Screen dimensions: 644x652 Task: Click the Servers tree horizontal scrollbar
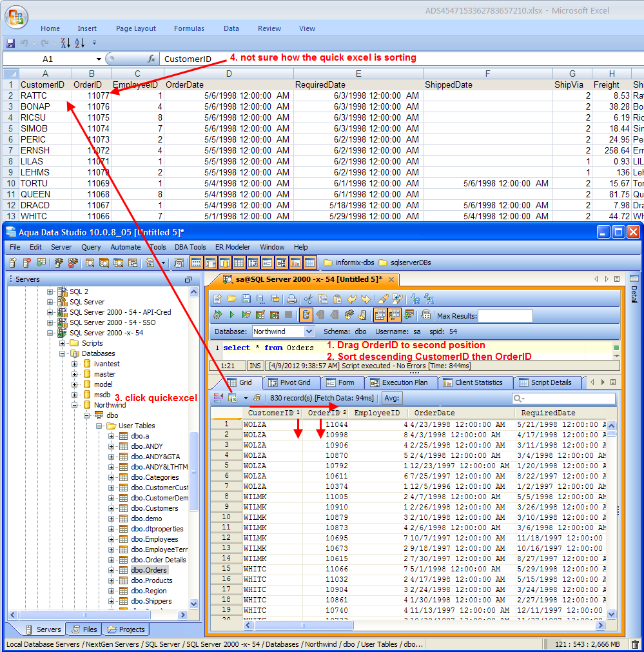pyautogui.click(x=98, y=615)
